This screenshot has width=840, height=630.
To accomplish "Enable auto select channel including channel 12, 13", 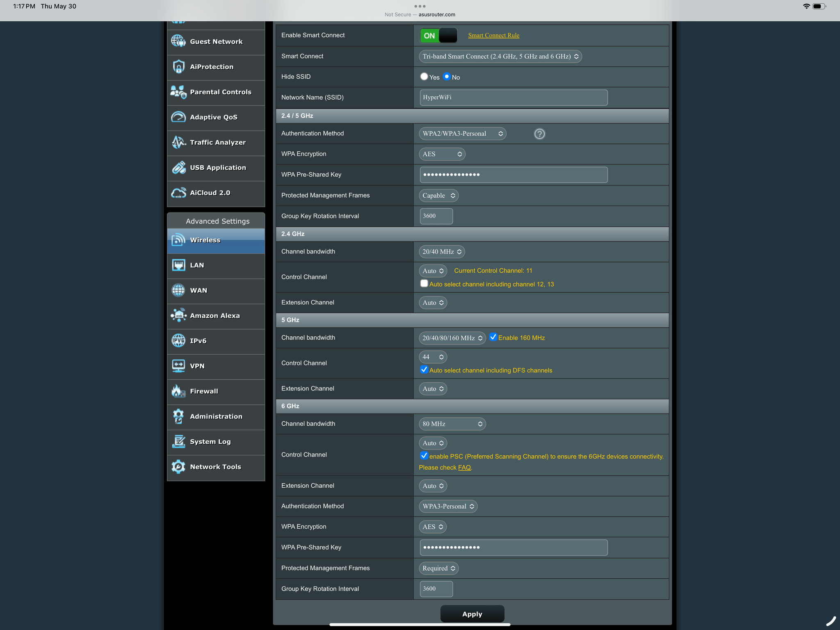I will [424, 283].
